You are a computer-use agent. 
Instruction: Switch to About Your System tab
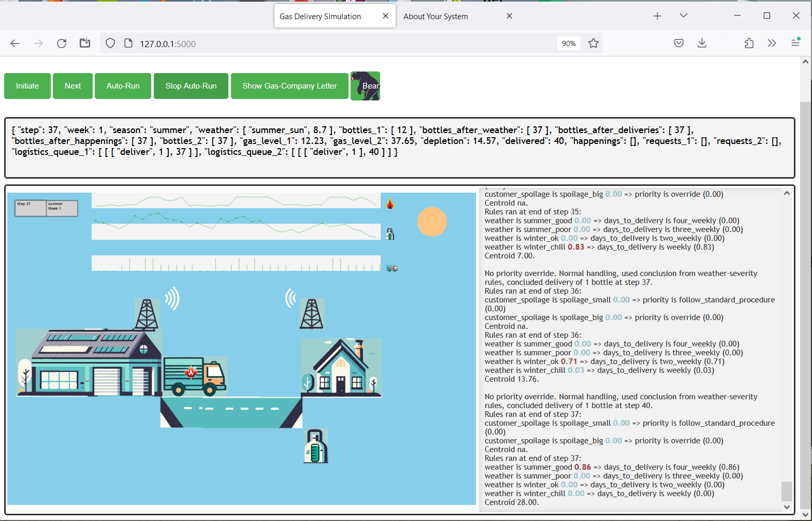(436, 17)
